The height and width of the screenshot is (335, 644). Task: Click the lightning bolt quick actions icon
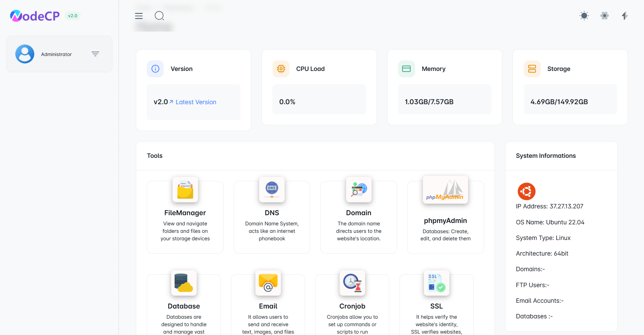click(625, 16)
